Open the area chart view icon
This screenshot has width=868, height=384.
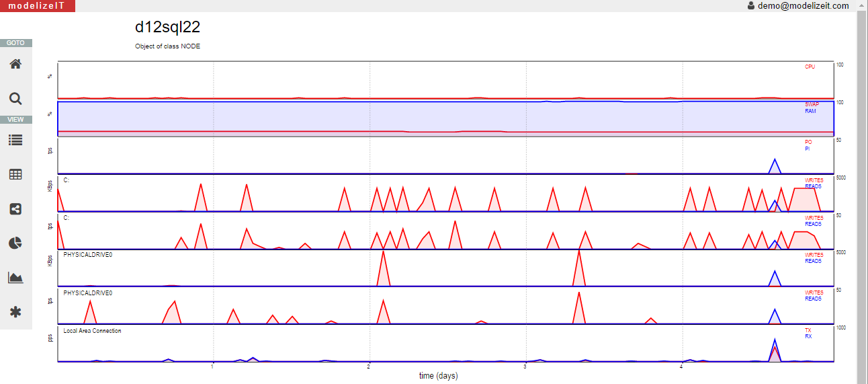coord(15,278)
